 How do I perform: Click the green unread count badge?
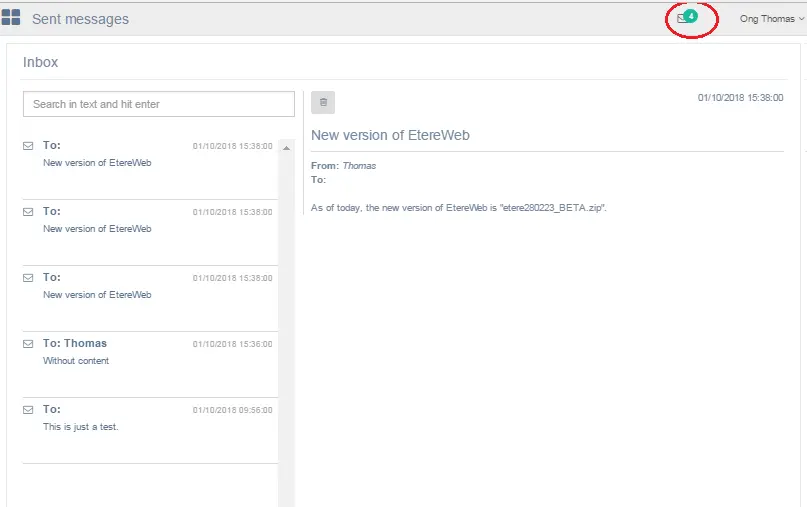pyautogui.click(x=691, y=16)
